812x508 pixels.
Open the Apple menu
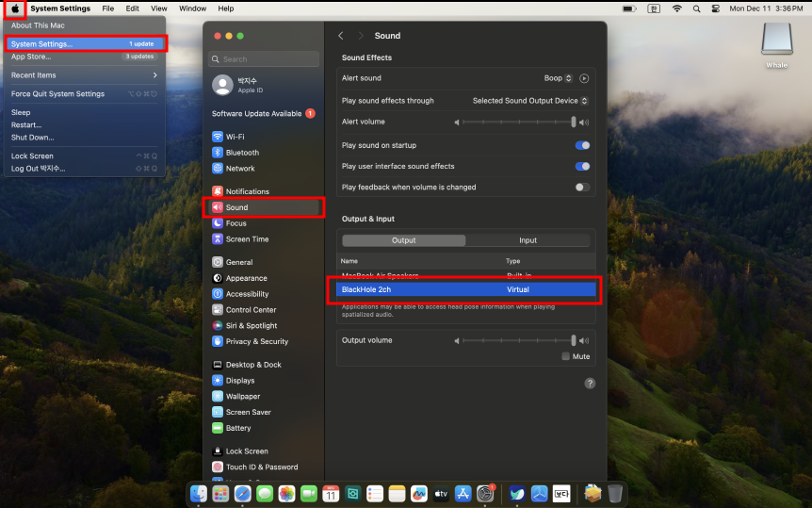click(15, 8)
